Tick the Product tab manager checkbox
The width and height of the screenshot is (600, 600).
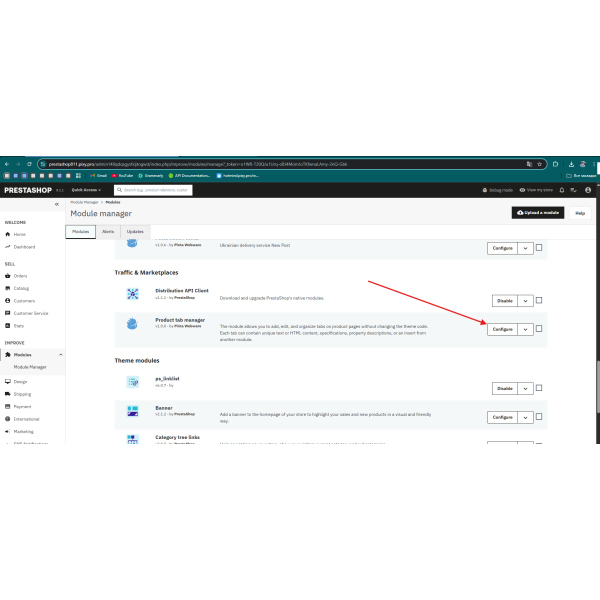click(539, 329)
